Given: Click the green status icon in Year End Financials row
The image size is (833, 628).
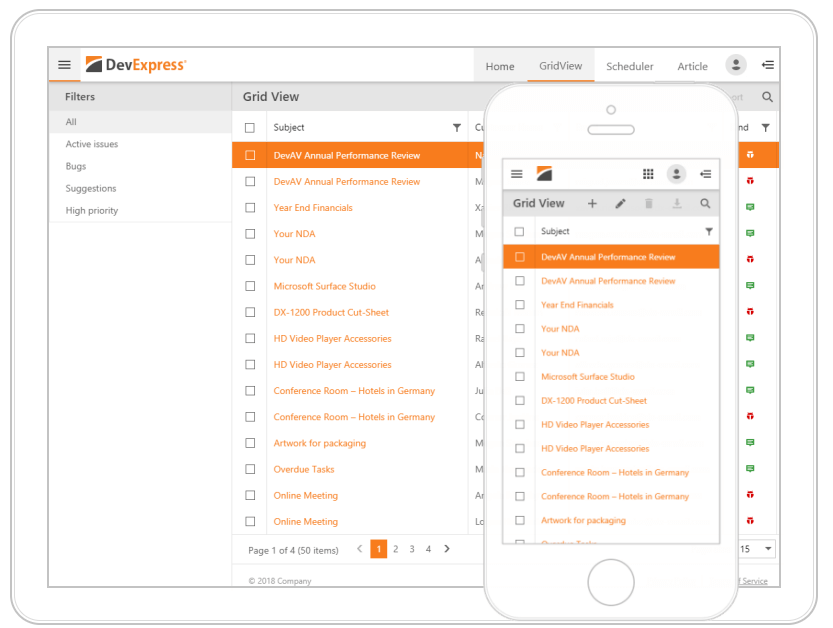Looking at the screenshot, I should pos(750,207).
